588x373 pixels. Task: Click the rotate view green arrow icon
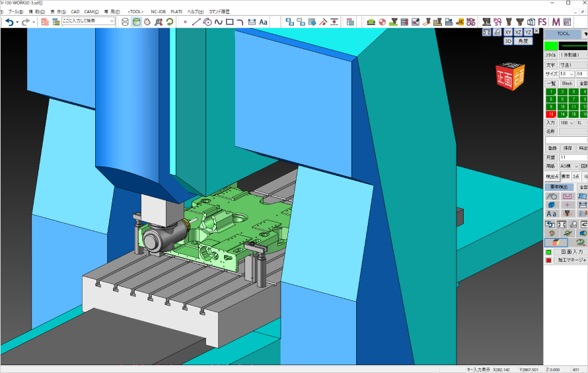170,22
